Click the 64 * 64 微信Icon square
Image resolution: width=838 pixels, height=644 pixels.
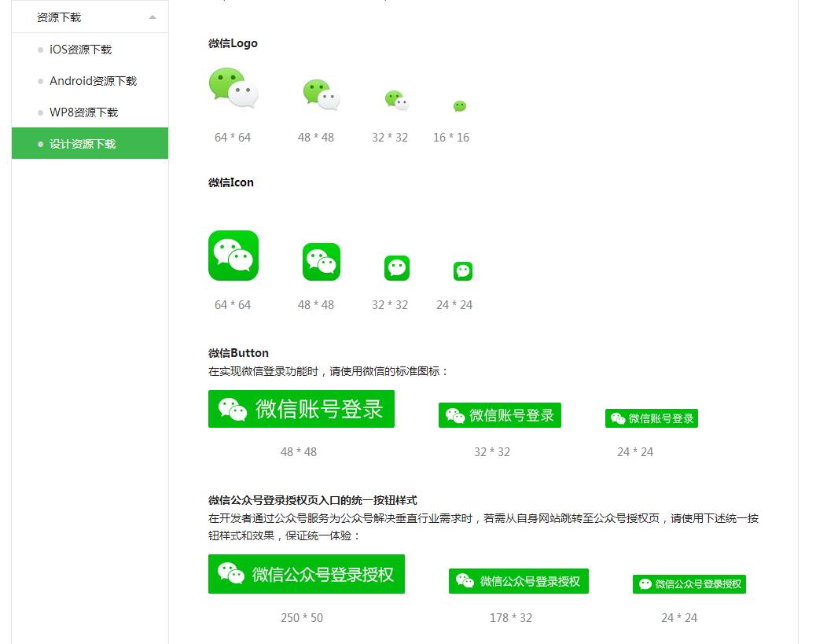233,256
